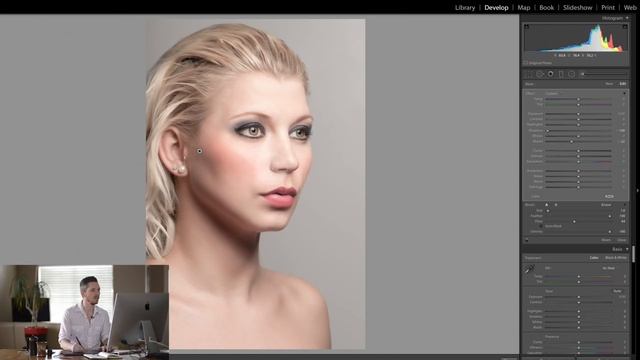The image size is (640, 360).
Task: Click the Basic panel Highlights slider
Action: tap(578, 311)
